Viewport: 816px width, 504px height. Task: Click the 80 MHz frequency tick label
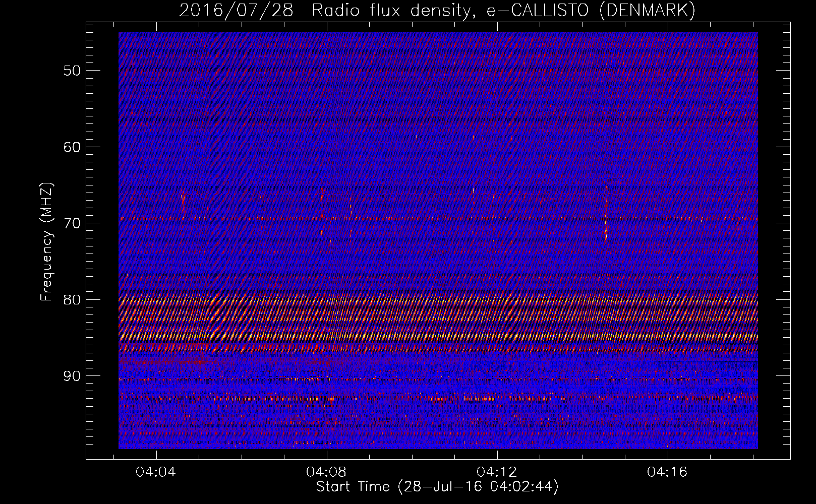tap(72, 300)
